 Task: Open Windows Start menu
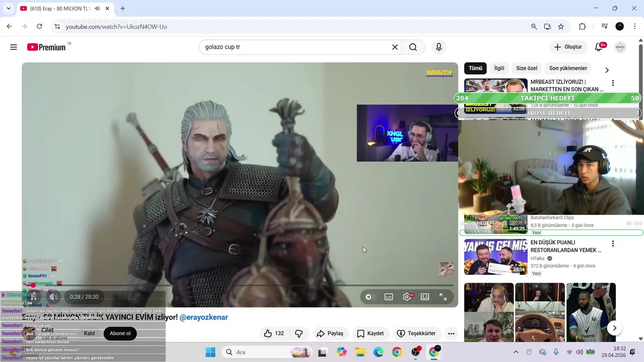(x=210, y=352)
